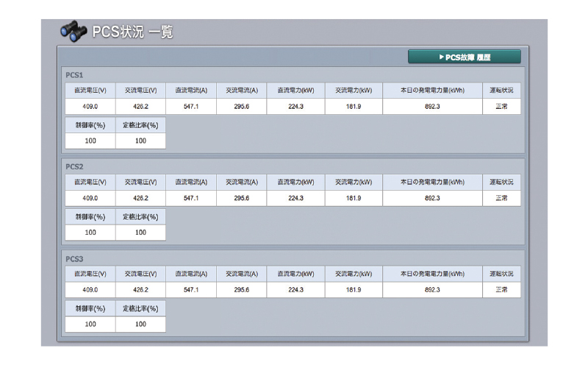Click PCS1 交流電力(kW) value 181.9
Viewport: 588px width, 368px height.
pyautogui.click(x=354, y=107)
